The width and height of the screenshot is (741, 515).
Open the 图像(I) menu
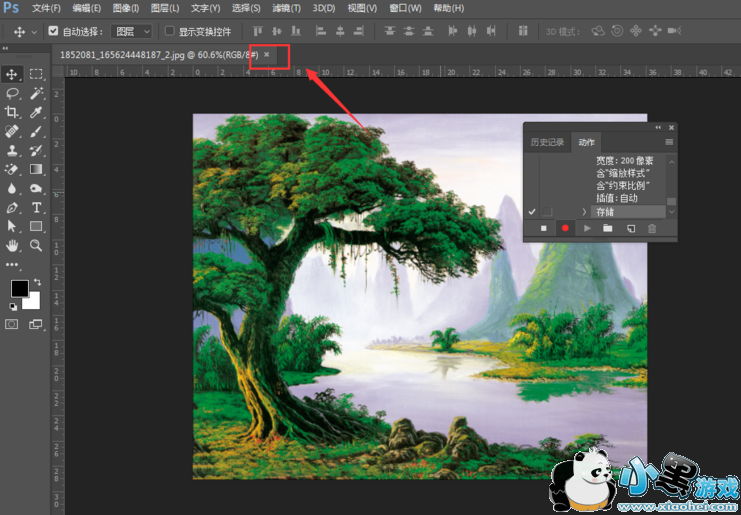click(x=126, y=8)
